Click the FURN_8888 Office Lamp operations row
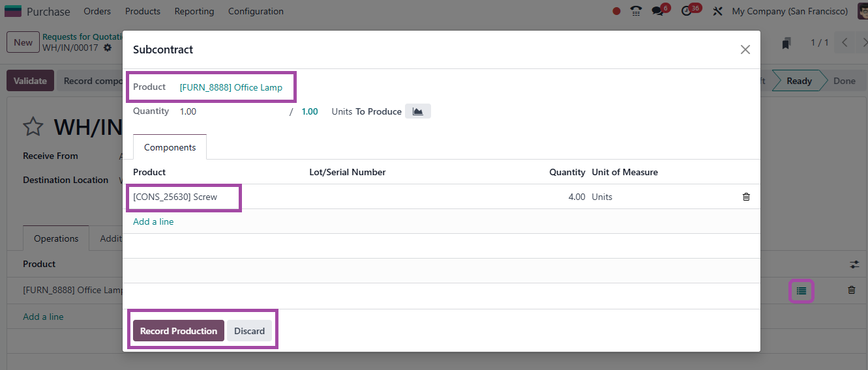868x370 pixels. (x=73, y=290)
